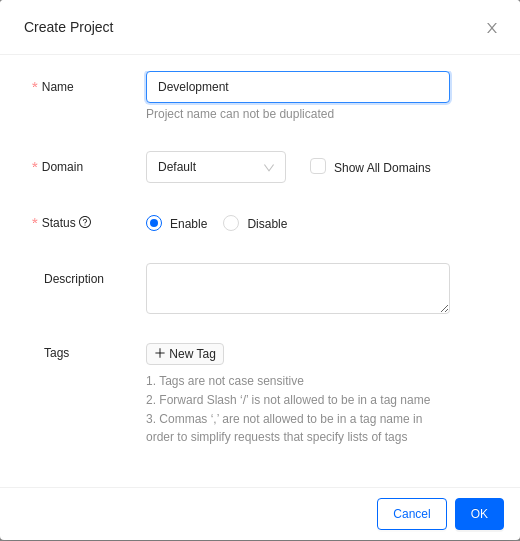Click the Create Project title text
Screen dimensions: 520x541
[x=69, y=27]
